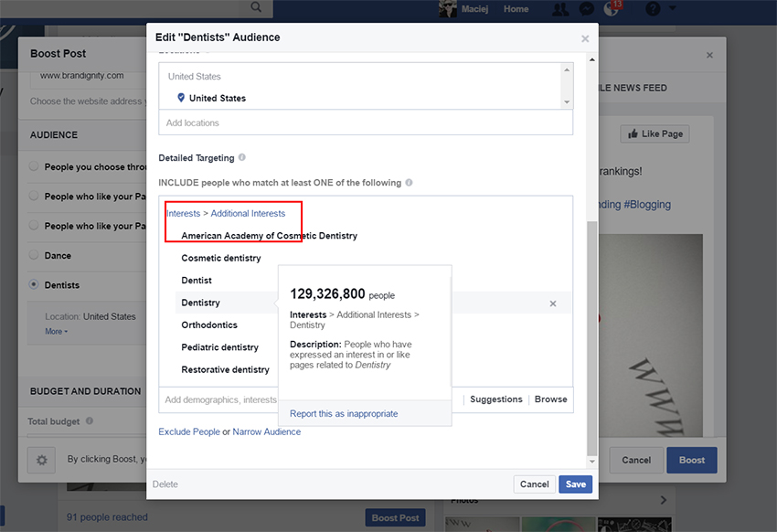The image size is (777, 532).
Task: Click the WWW preview image
Action: (x=651, y=335)
